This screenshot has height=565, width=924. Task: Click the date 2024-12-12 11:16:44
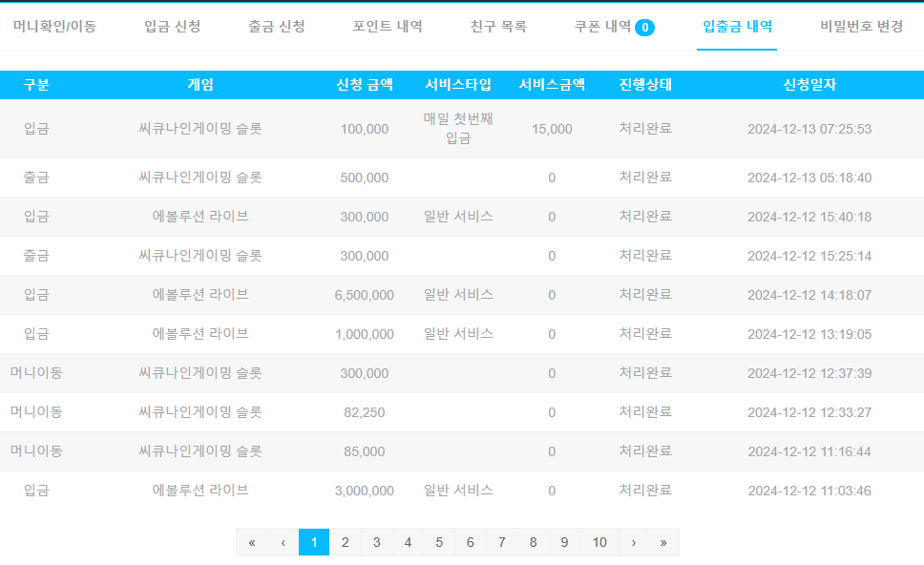tap(809, 451)
